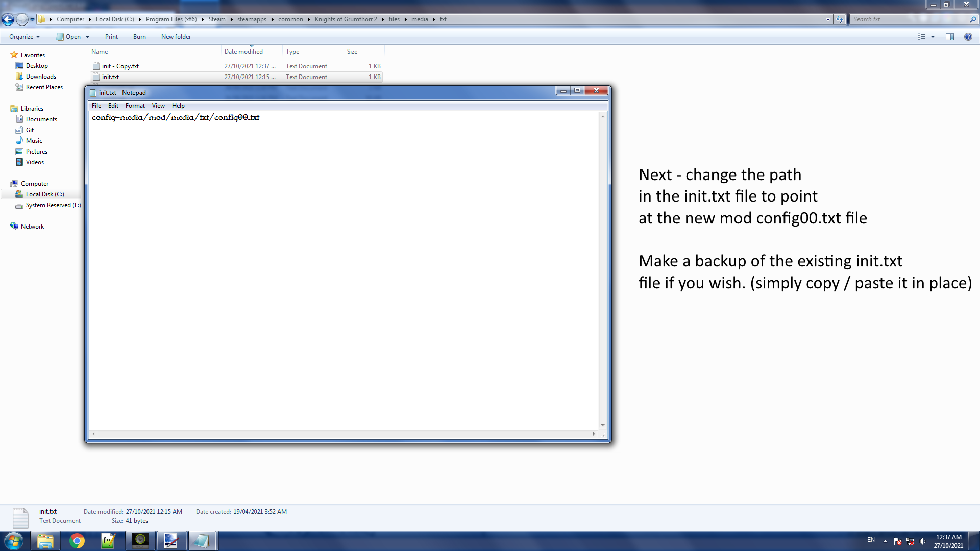Open Windows Explorer from taskbar

click(x=45, y=541)
